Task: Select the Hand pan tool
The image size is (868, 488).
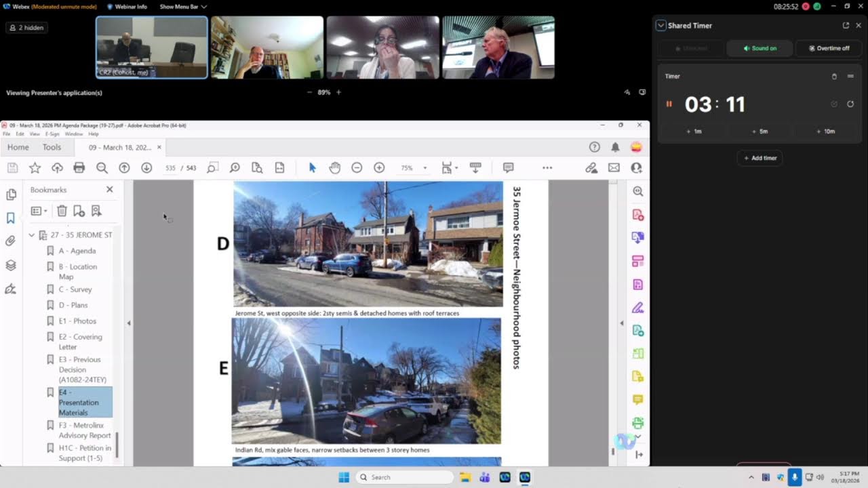Action: point(334,167)
